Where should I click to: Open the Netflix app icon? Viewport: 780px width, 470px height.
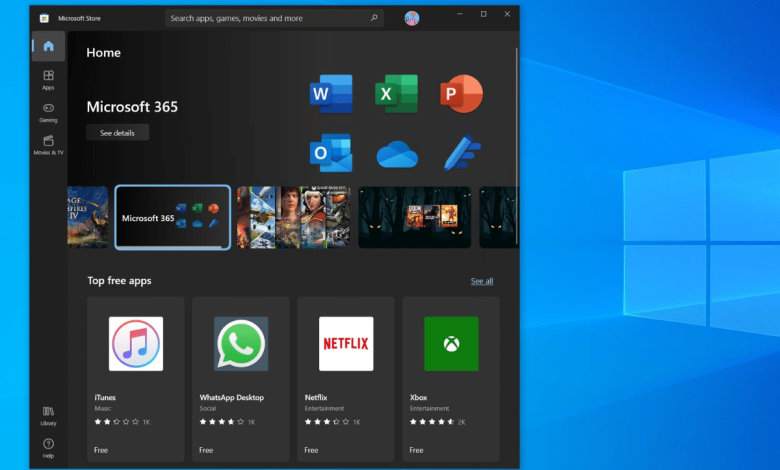[x=346, y=344]
